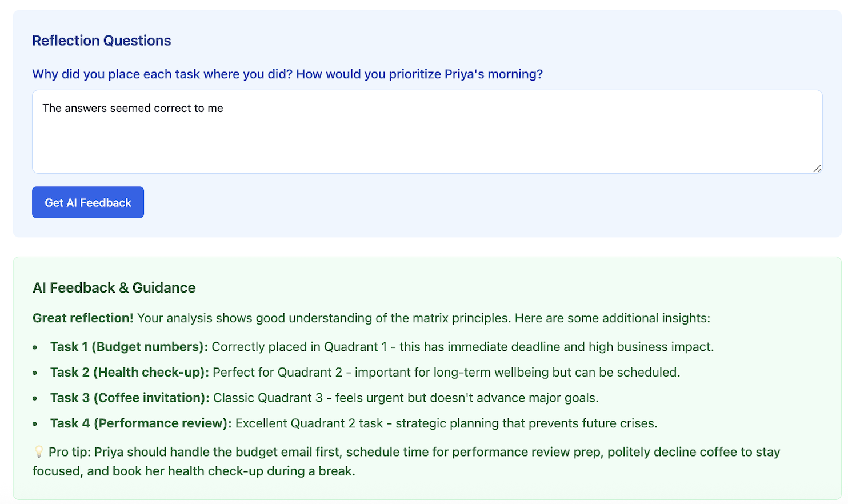Screen dimensions: 848x504
Task: Click the bullet point before Task 3
Action: click(x=35, y=398)
